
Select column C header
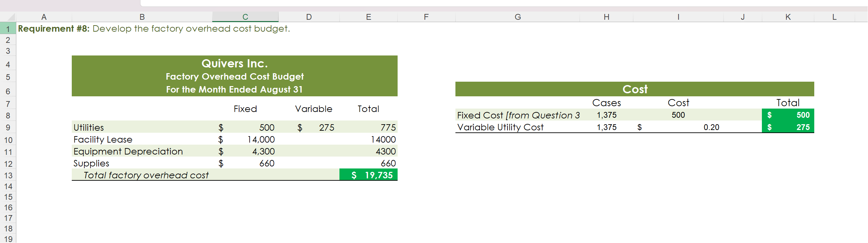click(x=245, y=17)
